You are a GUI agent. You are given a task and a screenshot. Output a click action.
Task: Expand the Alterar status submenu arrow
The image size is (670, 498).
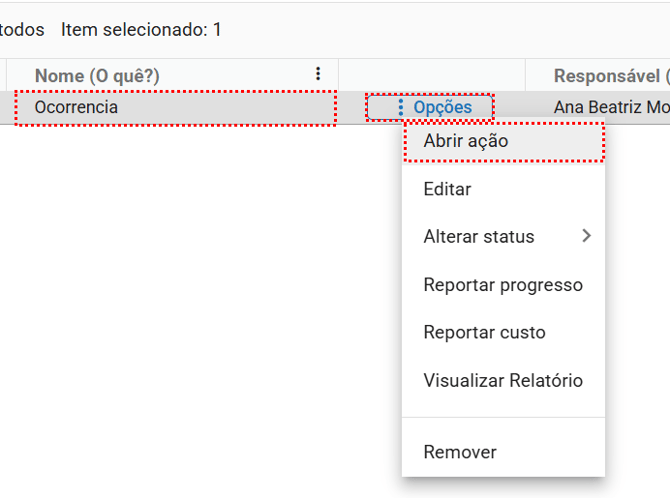[x=586, y=237]
